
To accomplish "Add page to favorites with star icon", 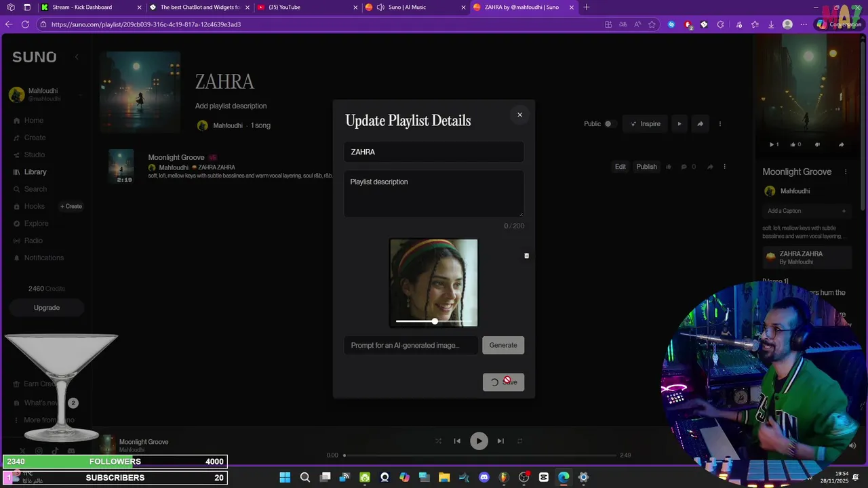I will pos(652,24).
